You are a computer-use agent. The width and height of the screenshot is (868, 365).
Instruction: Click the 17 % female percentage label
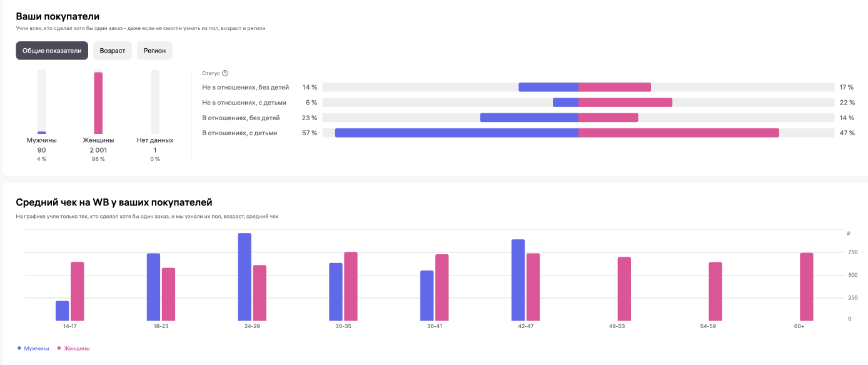tap(847, 87)
